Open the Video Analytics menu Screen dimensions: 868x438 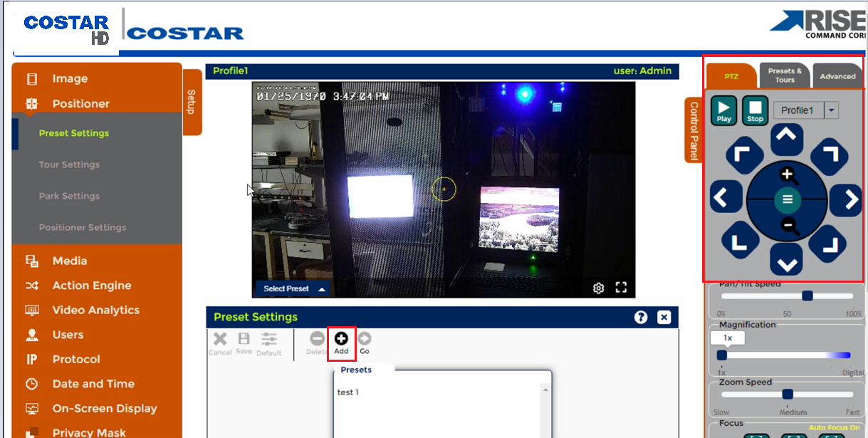tap(97, 311)
